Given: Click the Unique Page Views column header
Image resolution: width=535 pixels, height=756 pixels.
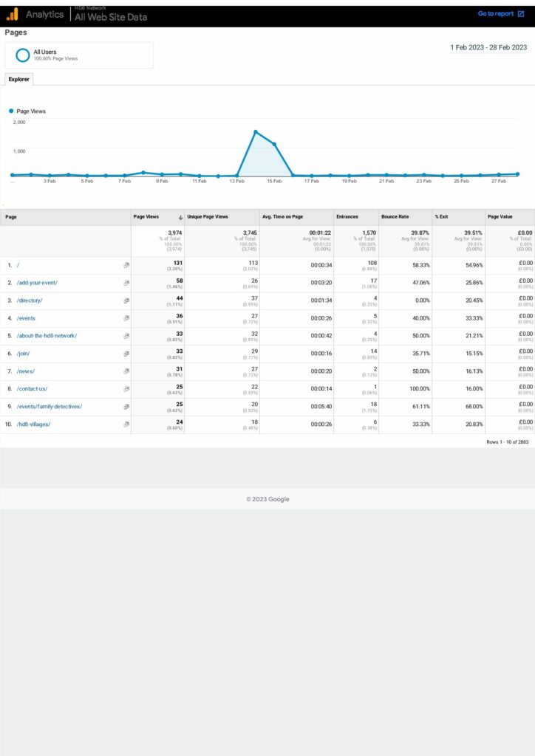Looking at the screenshot, I should [208, 217].
